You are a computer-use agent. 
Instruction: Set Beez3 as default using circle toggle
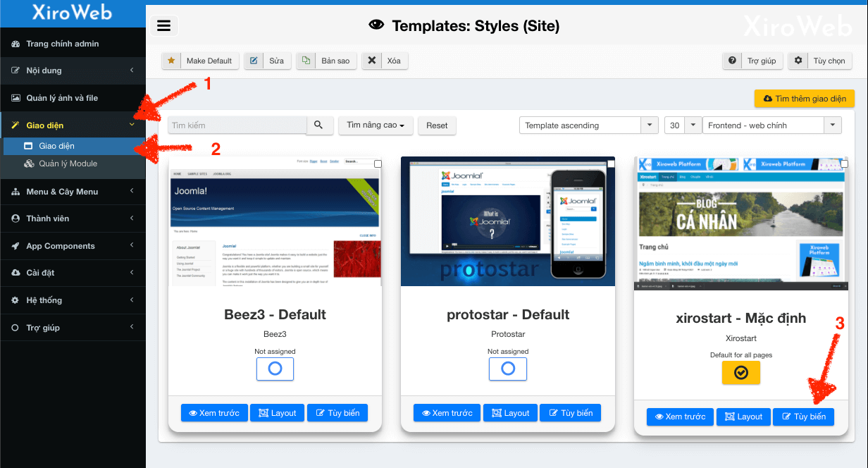(275, 369)
